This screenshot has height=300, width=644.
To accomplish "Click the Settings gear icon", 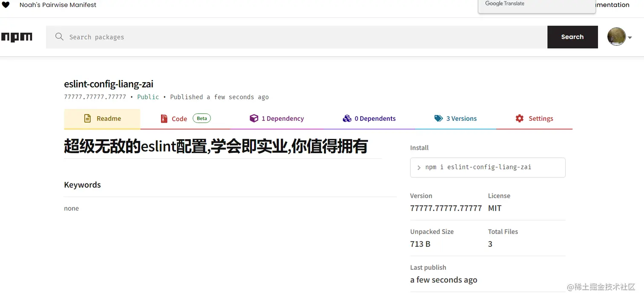I will 519,118.
